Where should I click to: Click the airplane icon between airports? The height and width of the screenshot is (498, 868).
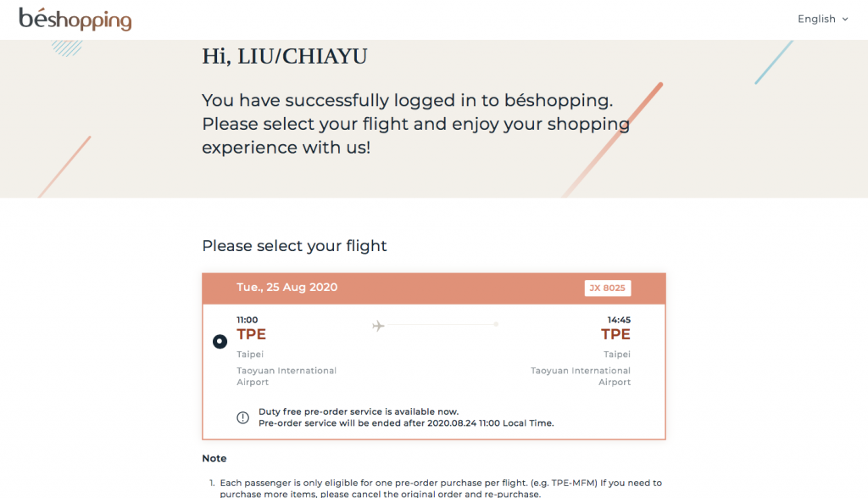pyautogui.click(x=379, y=325)
